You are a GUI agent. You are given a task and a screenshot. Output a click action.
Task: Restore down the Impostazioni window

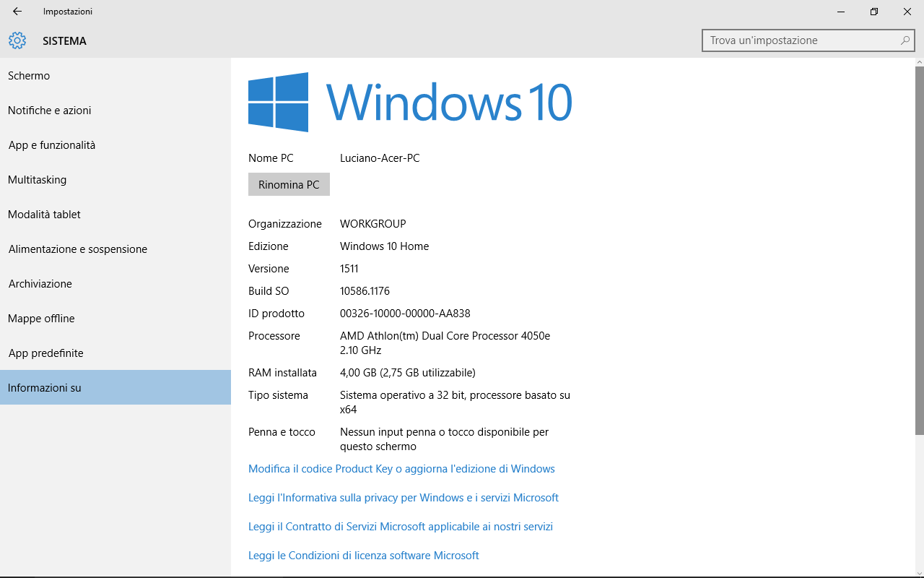click(x=874, y=12)
